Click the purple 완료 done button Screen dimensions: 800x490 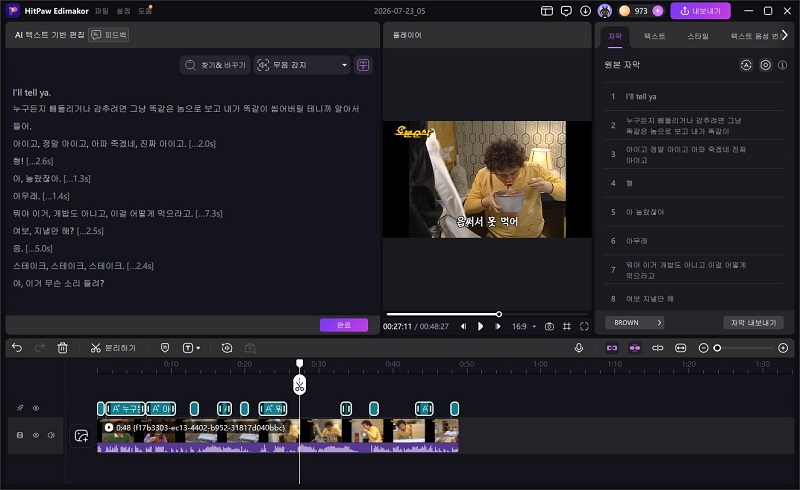click(x=343, y=325)
